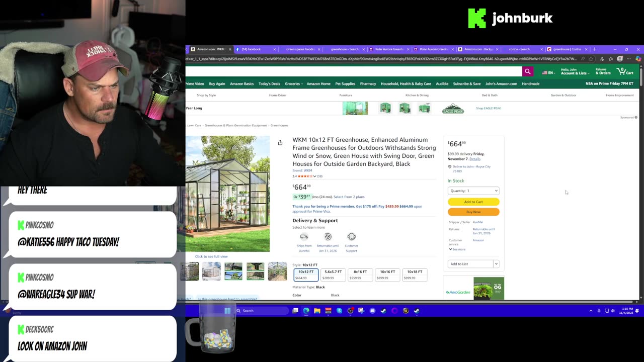Screen dimensions: 644x362
Task: Click the Ships from XunMai truck icon
Action: [x=304, y=236]
